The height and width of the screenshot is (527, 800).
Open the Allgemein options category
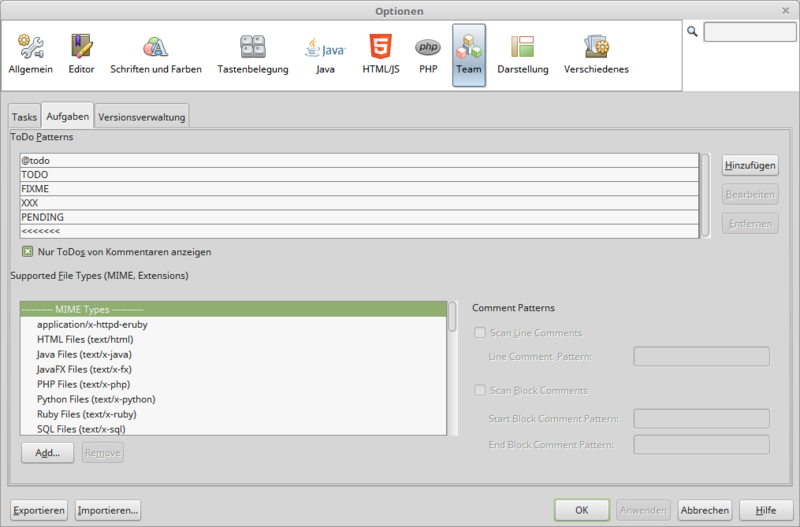[x=30, y=55]
